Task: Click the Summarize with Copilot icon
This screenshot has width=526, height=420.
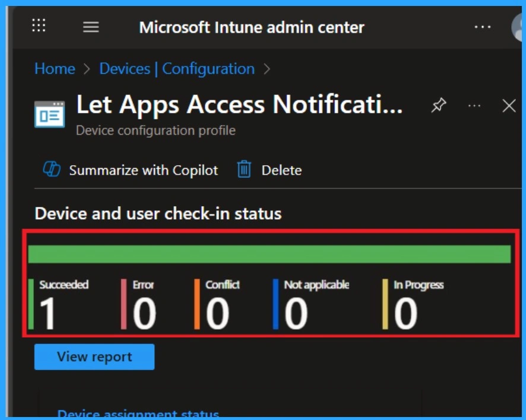Action: (52, 170)
